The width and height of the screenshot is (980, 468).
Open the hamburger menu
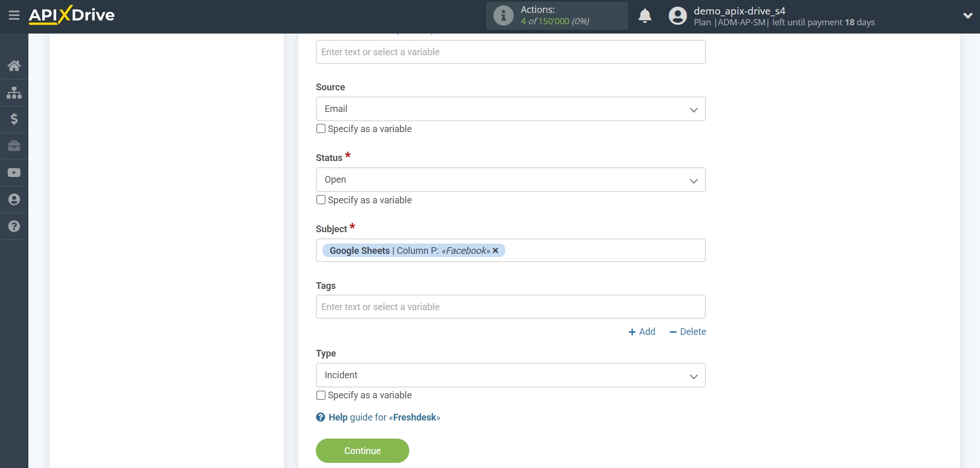[x=14, y=15]
